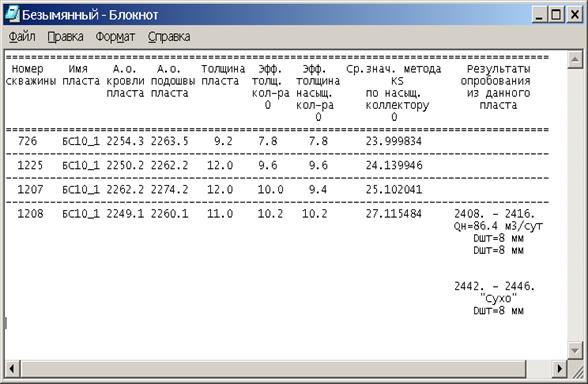Open the Справка menu

(x=169, y=37)
